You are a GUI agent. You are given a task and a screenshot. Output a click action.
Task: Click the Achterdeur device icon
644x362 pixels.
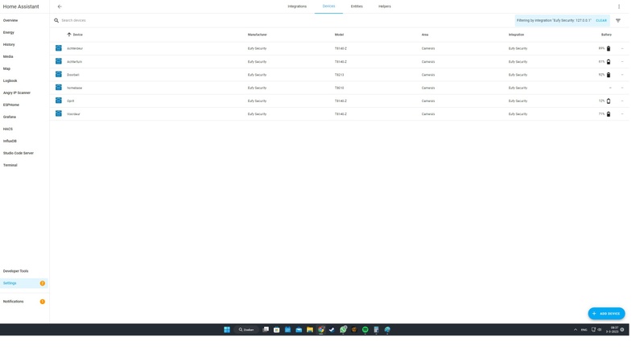(x=59, y=48)
